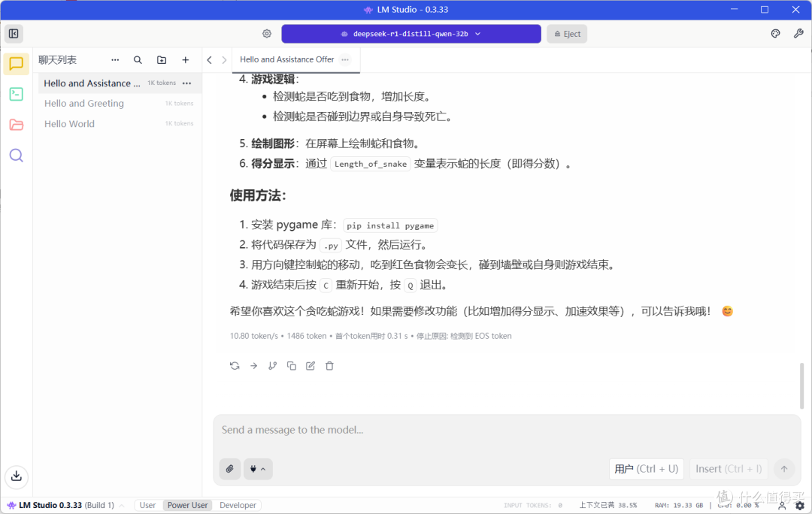Open the Hello World chat
Screen dimensions: 812x514
(x=119, y=124)
